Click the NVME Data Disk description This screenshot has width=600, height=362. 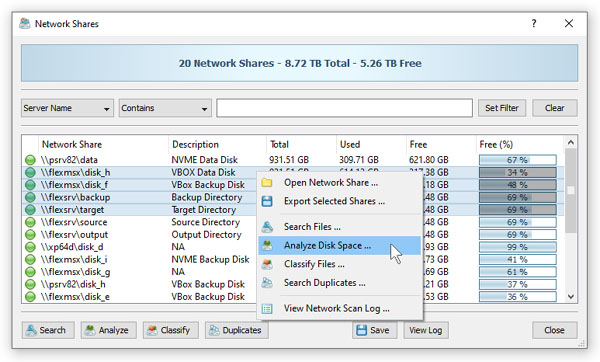205,160
